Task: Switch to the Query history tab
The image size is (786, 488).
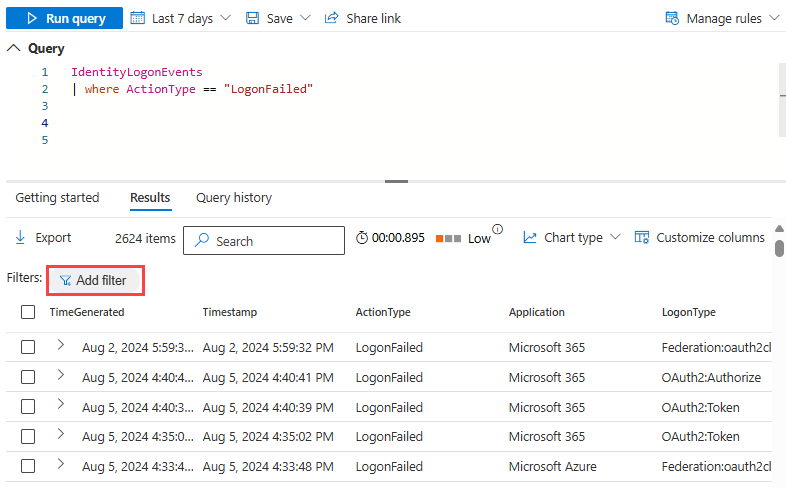Action: pyautogui.click(x=233, y=198)
